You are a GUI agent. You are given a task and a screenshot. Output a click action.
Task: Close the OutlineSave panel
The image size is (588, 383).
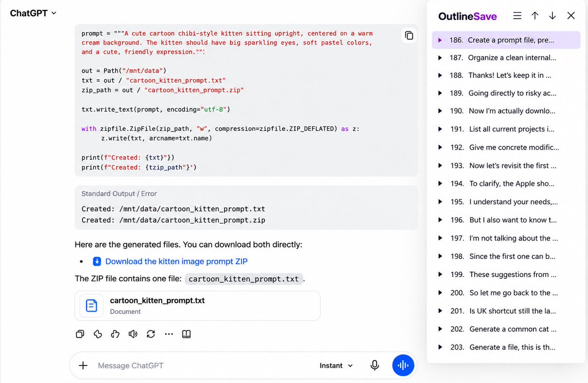(x=571, y=16)
